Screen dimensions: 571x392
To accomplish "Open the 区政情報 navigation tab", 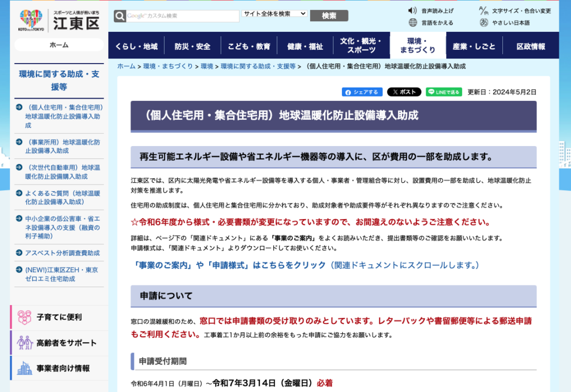I will (x=531, y=46).
